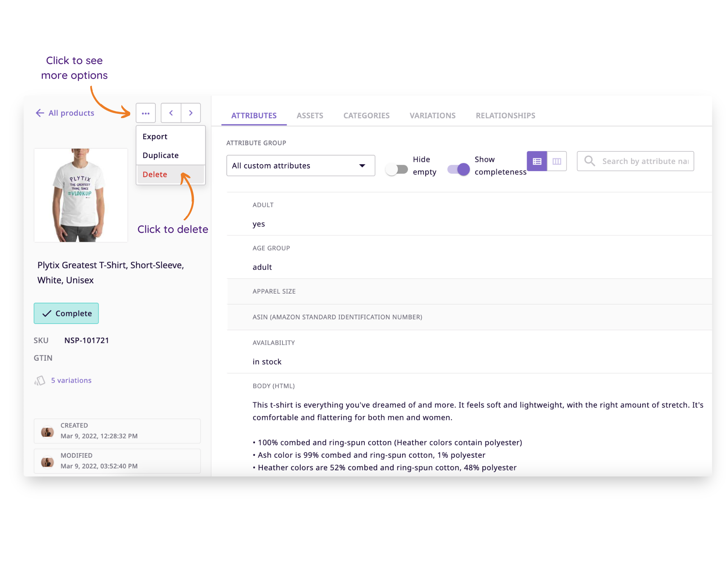Viewport: 728px width, 569px height.
Task: Choose Export from the options menu
Action: pos(171,137)
